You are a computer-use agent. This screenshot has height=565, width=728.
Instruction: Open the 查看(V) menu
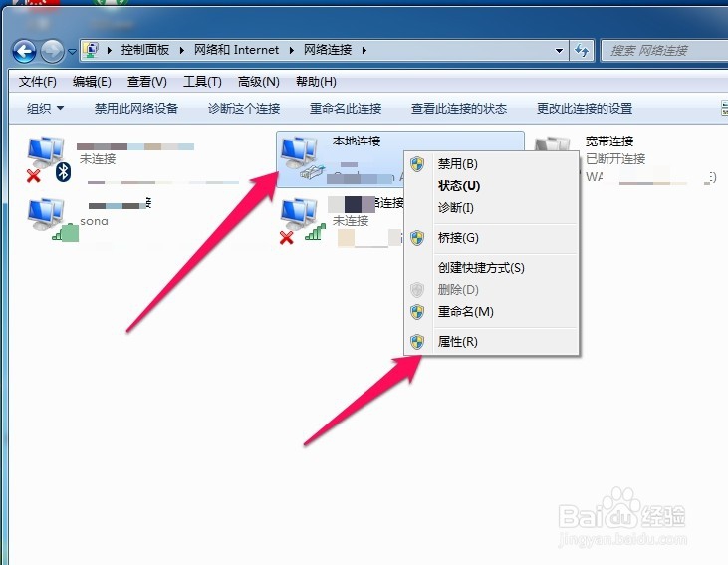point(147,82)
